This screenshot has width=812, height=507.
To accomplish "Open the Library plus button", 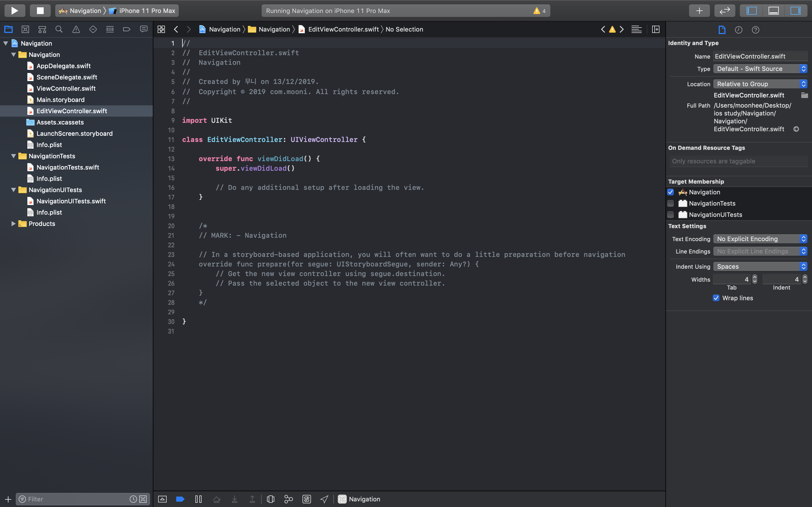I will [x=699, y=10].
